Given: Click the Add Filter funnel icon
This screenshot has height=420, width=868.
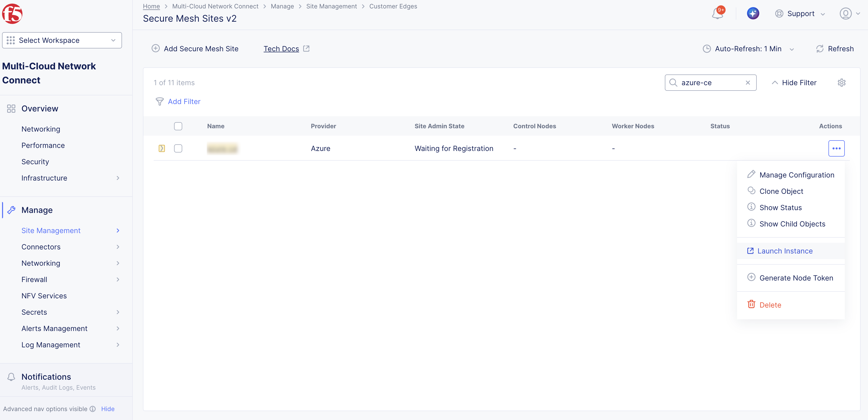Looking at the screenshot, I should 160,101.
